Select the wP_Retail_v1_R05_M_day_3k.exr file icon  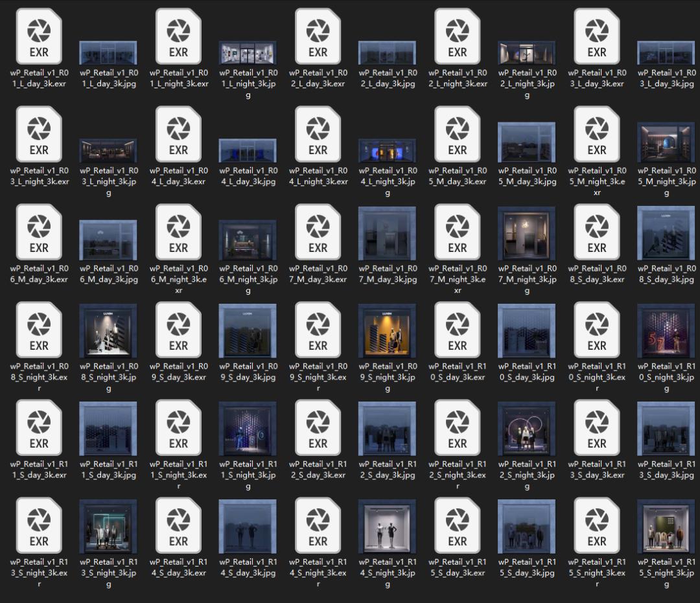pyautogui.click(x=458, y=134)
